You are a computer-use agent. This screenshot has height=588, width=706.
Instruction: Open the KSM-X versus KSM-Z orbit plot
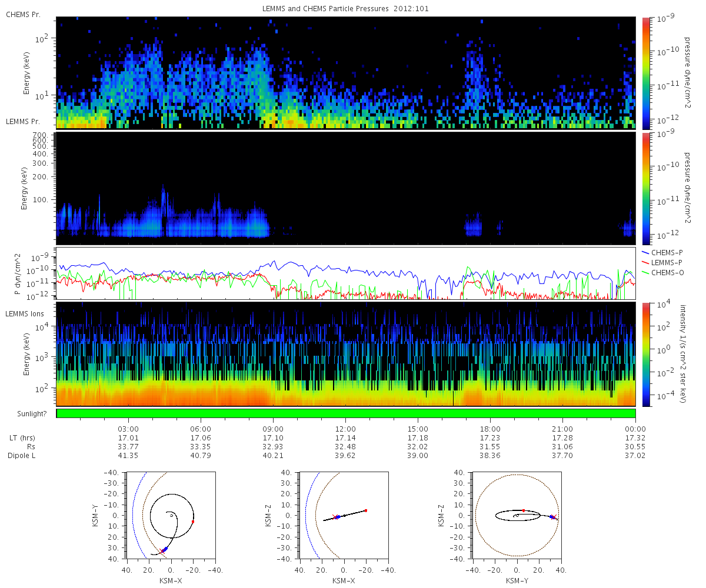(344, 516)
